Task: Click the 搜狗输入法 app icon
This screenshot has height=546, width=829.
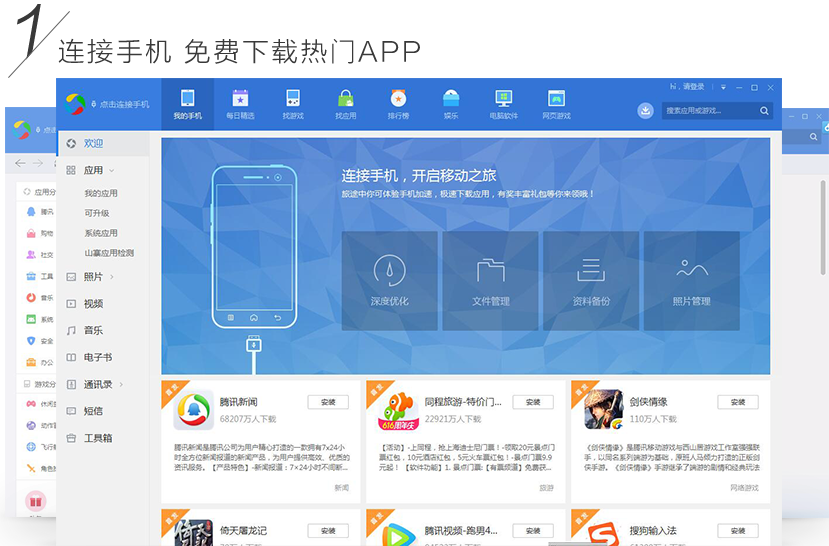Action: coord(603,533)
